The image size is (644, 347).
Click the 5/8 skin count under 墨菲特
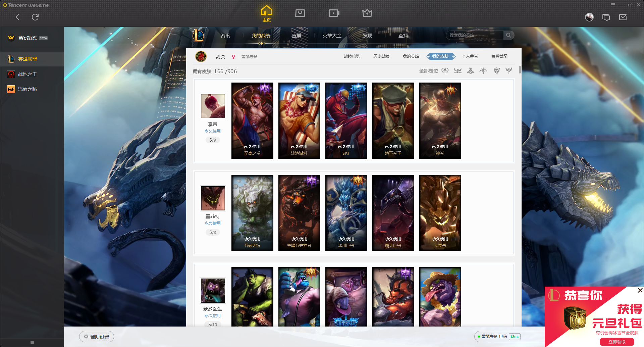pyautogui.click(x=213, y=232)
